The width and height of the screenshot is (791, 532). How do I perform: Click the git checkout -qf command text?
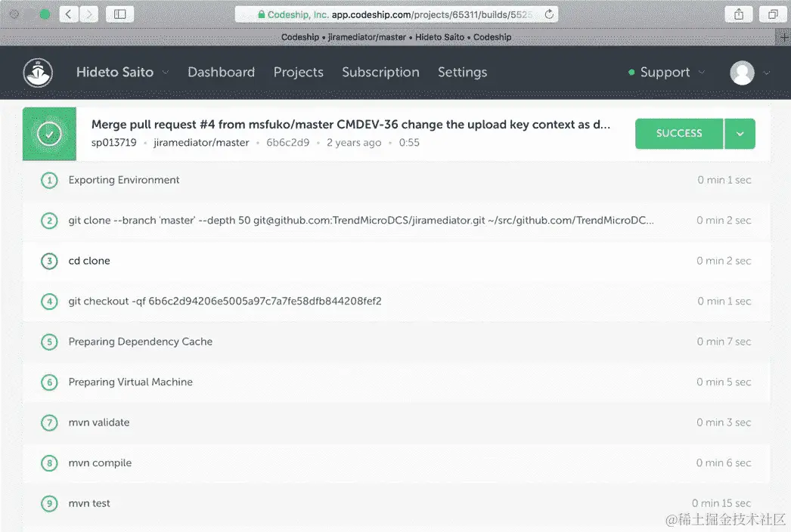click(x=225, y=301)
